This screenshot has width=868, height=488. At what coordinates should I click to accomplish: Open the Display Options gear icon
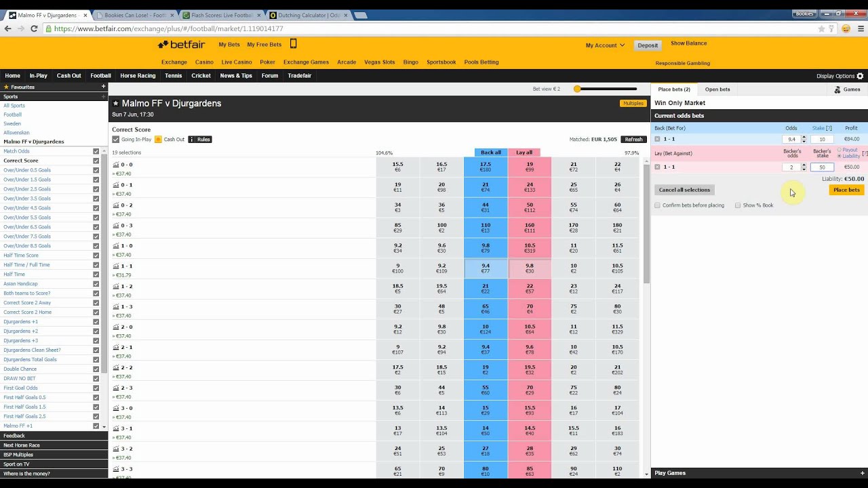pos(860,76)
